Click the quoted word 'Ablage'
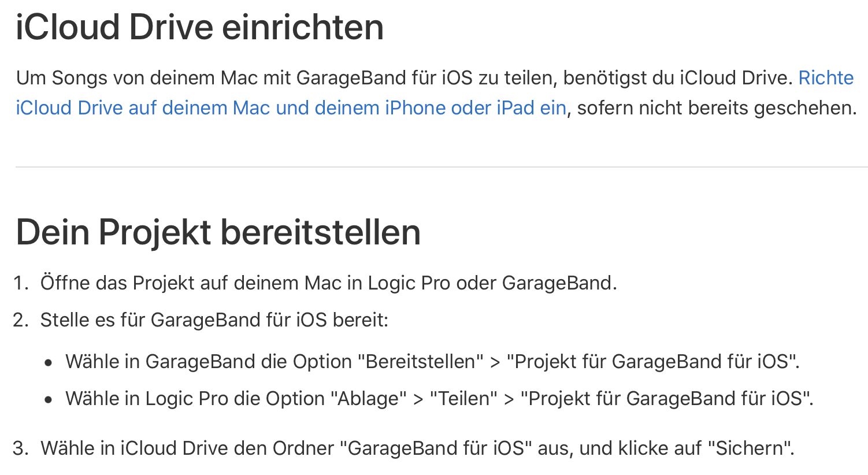Image resolution: width=868 pixels, height=475 pixels. point(369,399)
